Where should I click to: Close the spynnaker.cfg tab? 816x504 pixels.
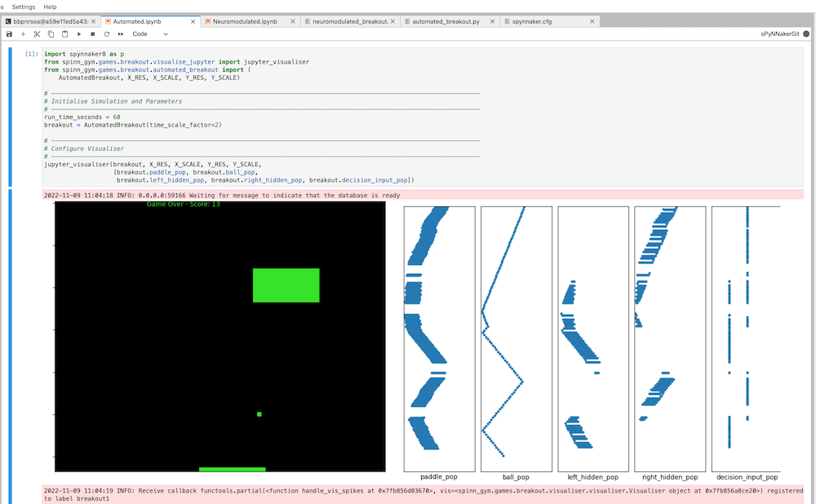tap(592, 21)
